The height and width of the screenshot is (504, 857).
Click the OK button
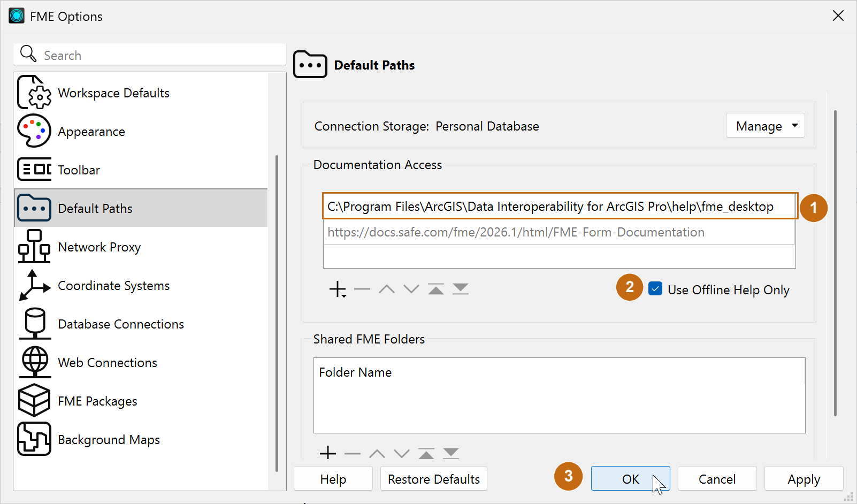630,478
